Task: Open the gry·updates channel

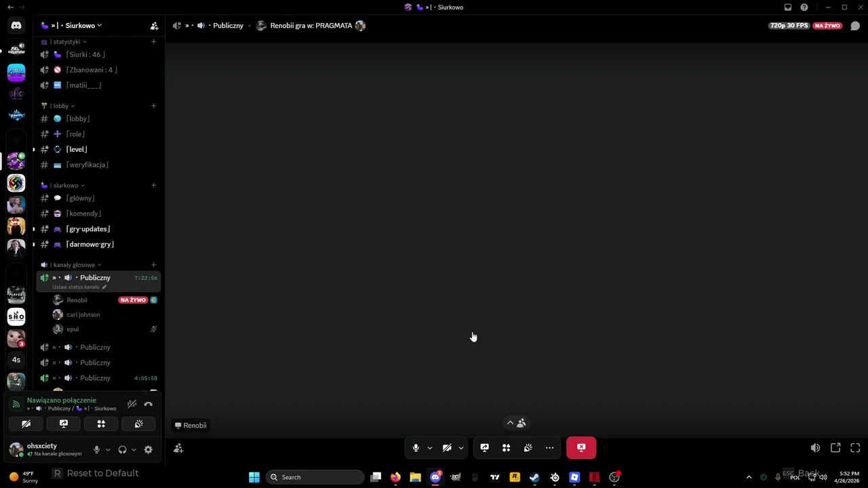Action: coord(99,229)
